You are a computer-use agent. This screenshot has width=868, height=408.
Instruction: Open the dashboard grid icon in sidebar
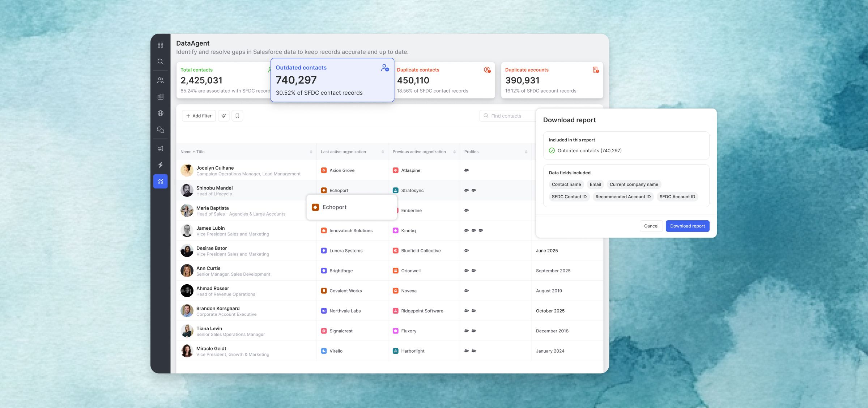pos(160,45)
